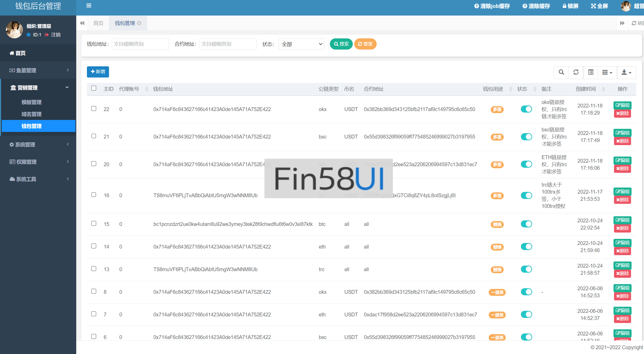
Task: Open the export download dropdown
Action: [626, 72]
